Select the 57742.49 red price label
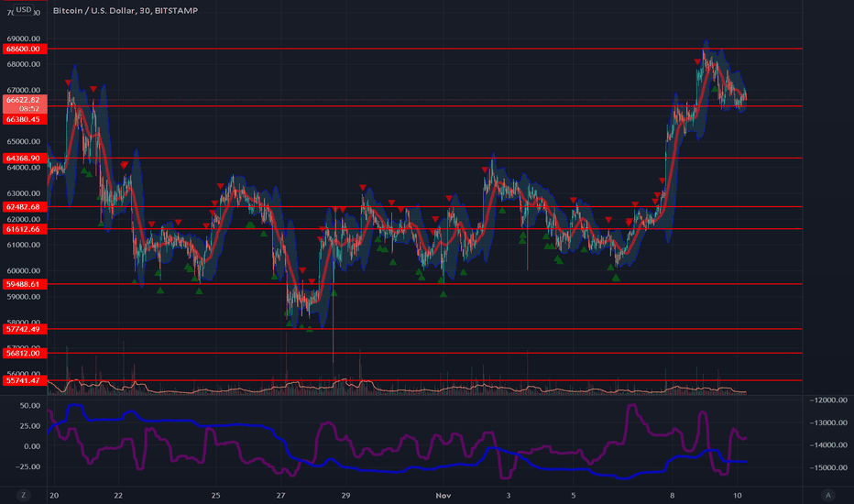854x504 pixels. [25, 329]
